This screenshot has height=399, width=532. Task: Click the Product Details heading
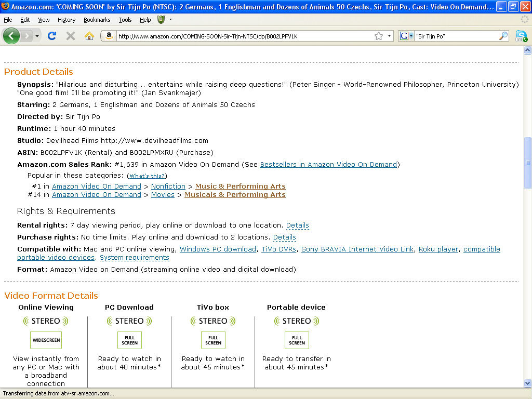[38, 72]
